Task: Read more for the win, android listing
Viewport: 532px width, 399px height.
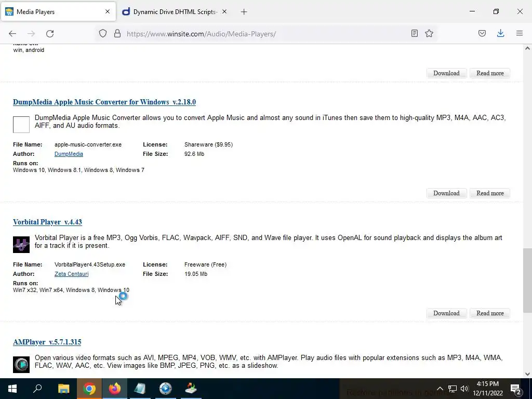Action: [x=490, y=73]
